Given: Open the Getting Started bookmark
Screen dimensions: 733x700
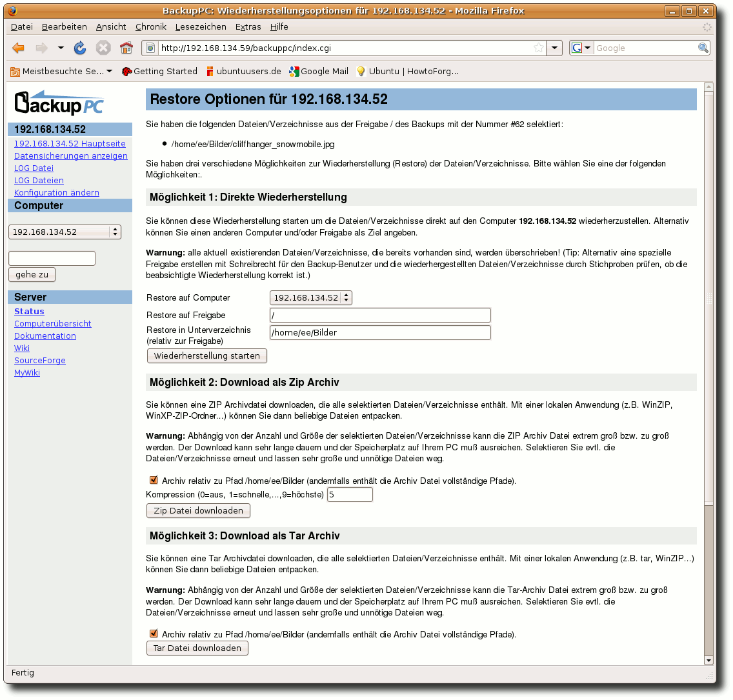Looking at the screenshot, I should [159, 71].
